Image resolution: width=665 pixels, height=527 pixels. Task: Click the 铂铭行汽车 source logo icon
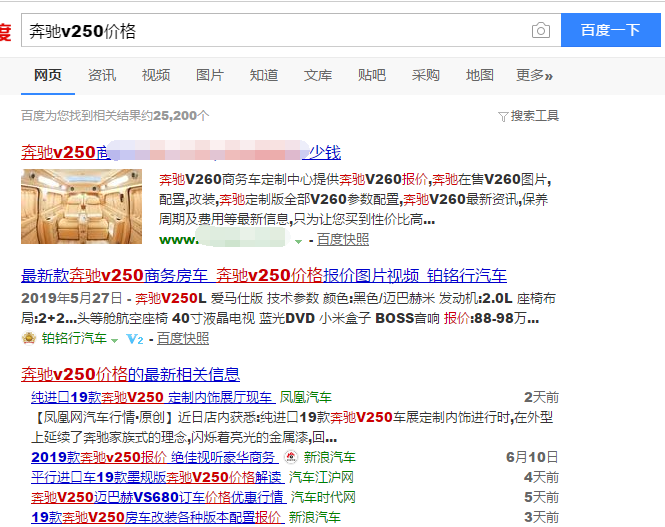pyautogui.click(x=29, y=338)
